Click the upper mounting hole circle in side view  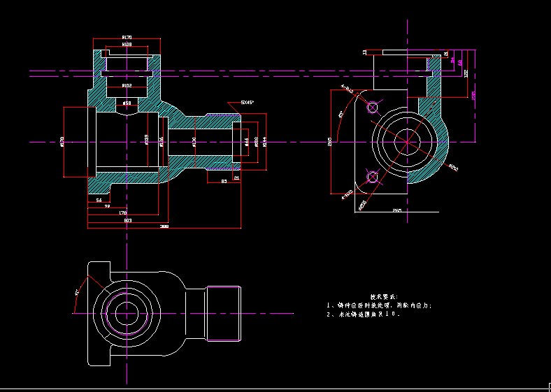pos(372,107)
